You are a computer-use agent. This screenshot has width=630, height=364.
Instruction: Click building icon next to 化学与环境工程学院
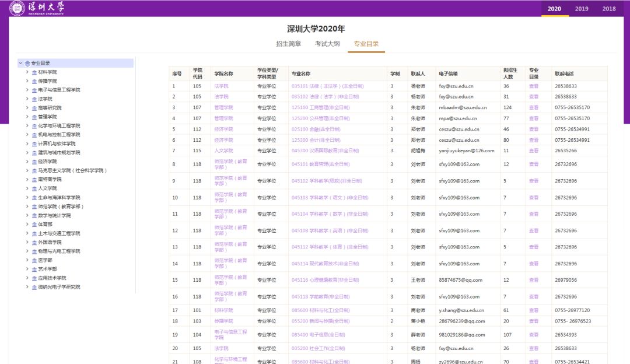pos(34,126)
